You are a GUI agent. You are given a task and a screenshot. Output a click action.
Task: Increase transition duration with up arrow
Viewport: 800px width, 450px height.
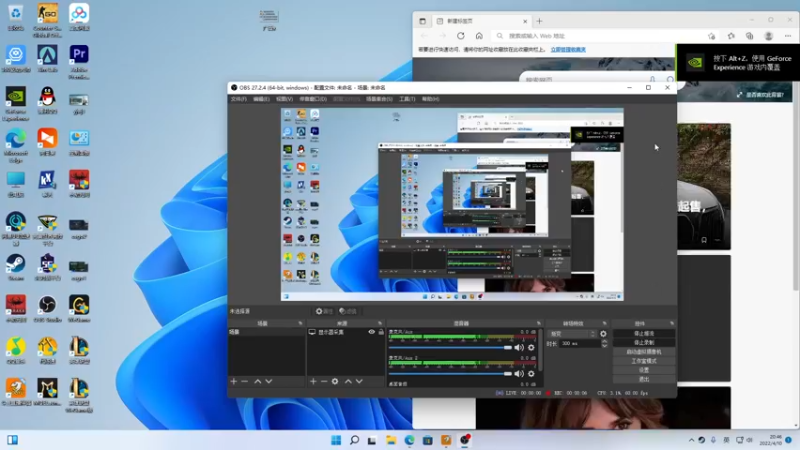[605, 341]
